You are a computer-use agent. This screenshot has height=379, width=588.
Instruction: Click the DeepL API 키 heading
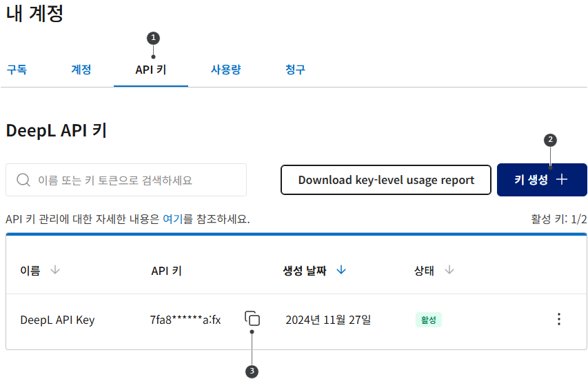coord(57,130)
